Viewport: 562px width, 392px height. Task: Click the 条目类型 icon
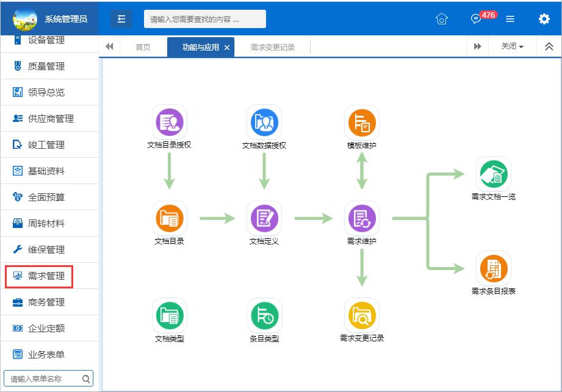tap(264, 315)
